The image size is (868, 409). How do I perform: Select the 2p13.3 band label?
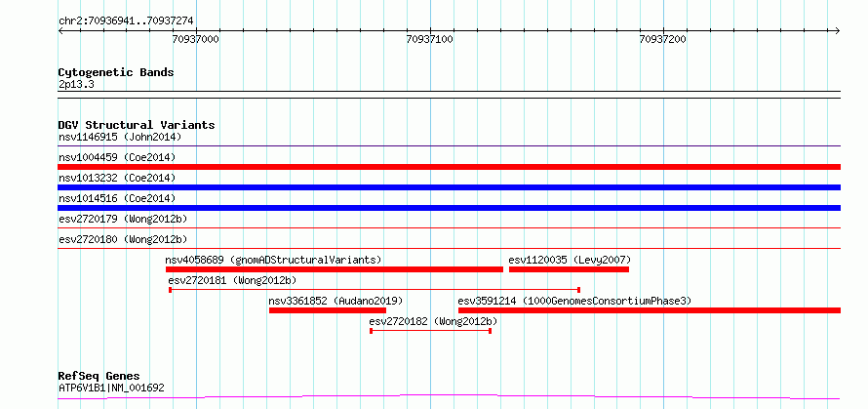tap(76, 84)
